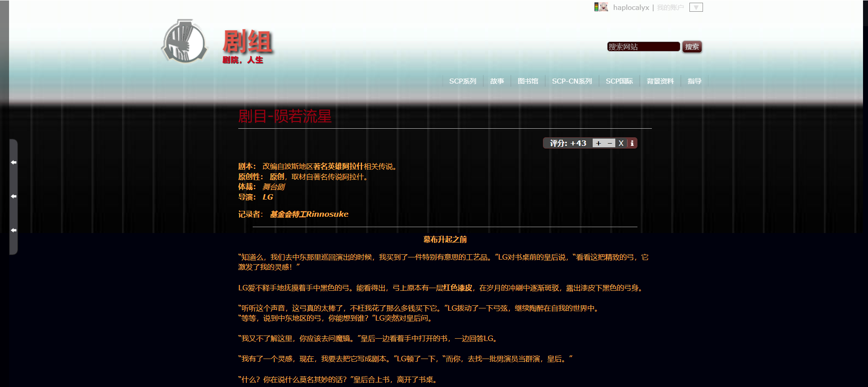Click the 搜索 search button

click(692, 47)
